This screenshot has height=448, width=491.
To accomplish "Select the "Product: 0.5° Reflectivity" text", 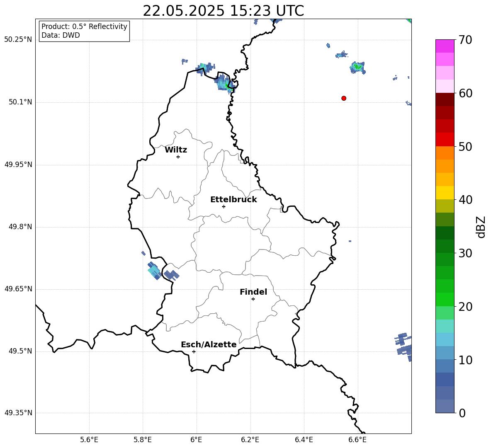I will click(84, 27).
